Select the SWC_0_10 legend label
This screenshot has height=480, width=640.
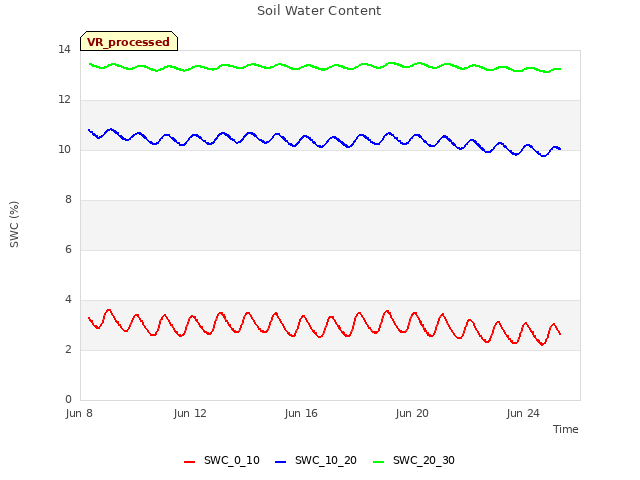click(x=231, y=460)
